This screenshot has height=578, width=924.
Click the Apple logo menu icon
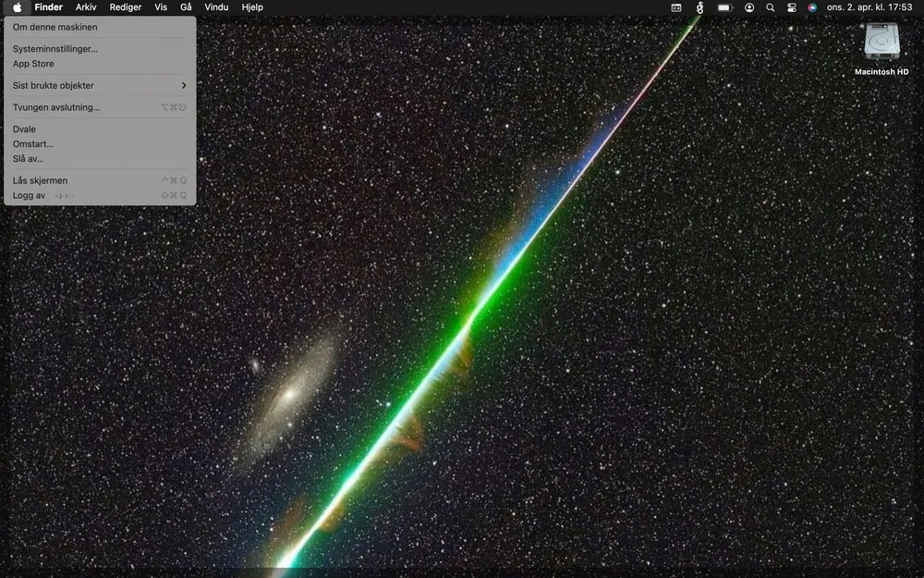(18, 7)
